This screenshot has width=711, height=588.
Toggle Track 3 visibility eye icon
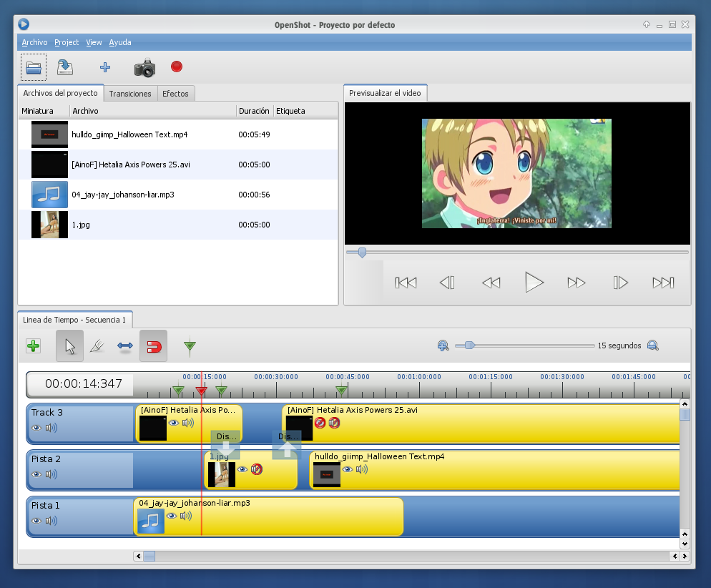pyautogui.click(x=36, y=428)
